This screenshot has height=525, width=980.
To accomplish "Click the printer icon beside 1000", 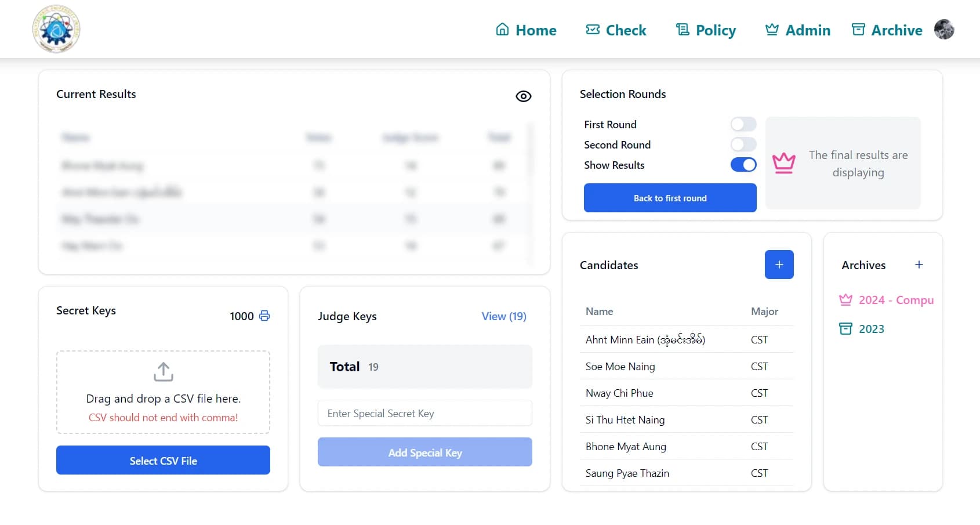I will point(264,316).
